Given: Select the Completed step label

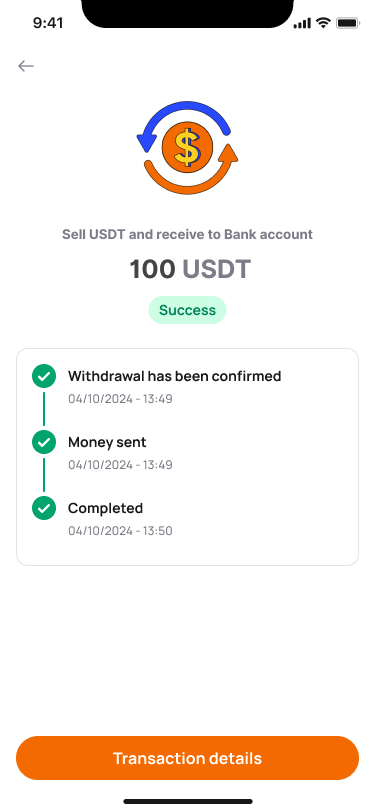Looking at the screenshot, I should [106, 509].
